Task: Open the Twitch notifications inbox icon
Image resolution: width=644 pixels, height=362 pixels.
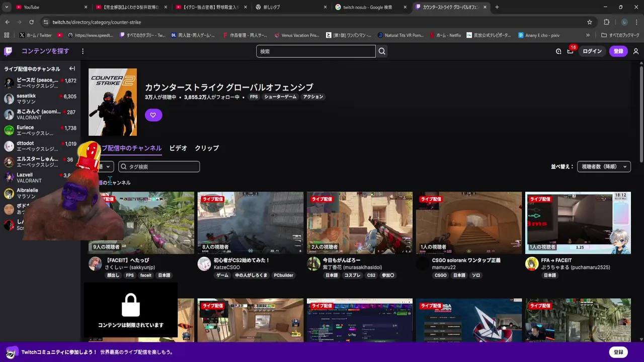Action: coord(570,51)
